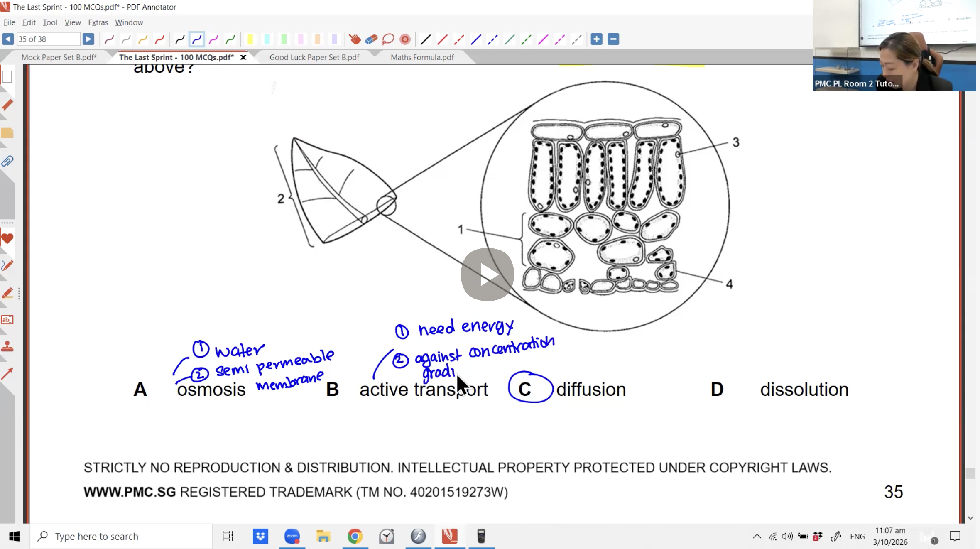This screenshot has height=549, width=980.
Task: Select the black pen tool
Action: click(180, 39)
